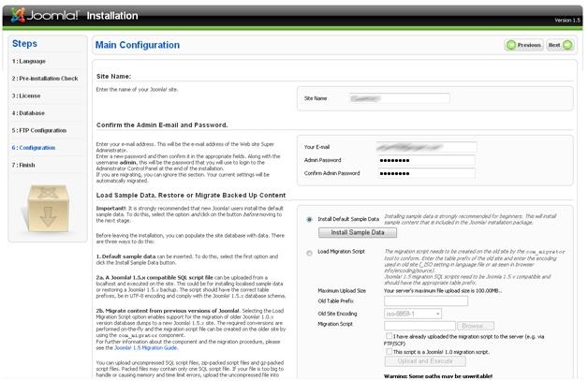Focus the Admin Password field
The width and height of the screenshot is (588, 381).
pyautogui.click(x=426, y=160)
